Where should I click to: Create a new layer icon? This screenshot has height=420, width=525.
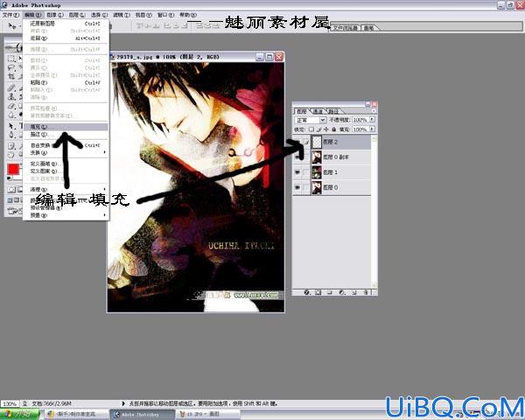coord(353,292)
